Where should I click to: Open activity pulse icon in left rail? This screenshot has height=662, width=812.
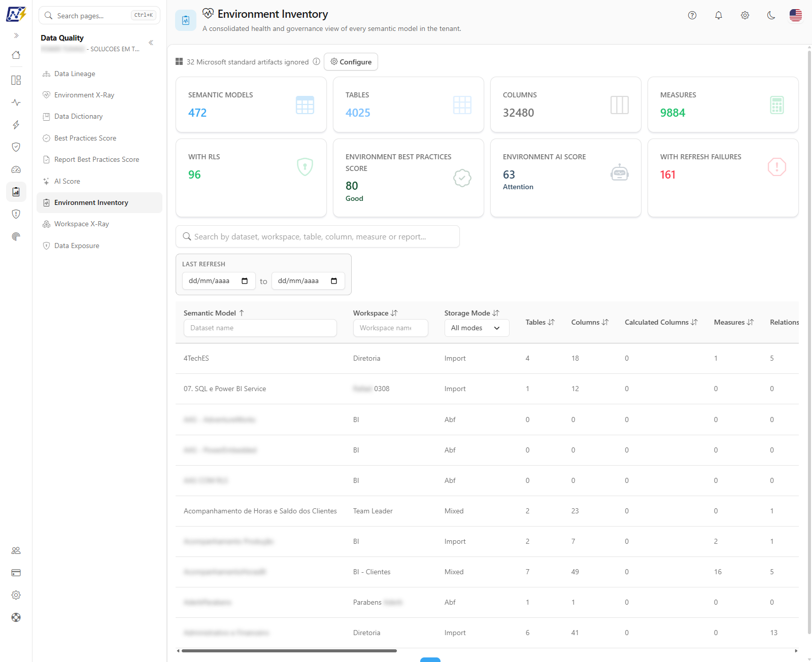coord(16,102)
